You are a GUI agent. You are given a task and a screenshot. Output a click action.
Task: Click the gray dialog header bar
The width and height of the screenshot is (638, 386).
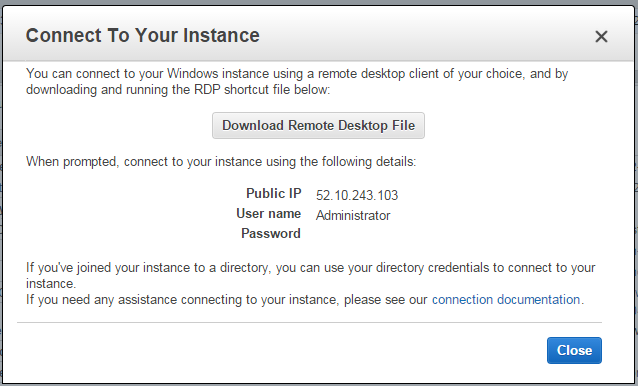[x=318, y=34]
